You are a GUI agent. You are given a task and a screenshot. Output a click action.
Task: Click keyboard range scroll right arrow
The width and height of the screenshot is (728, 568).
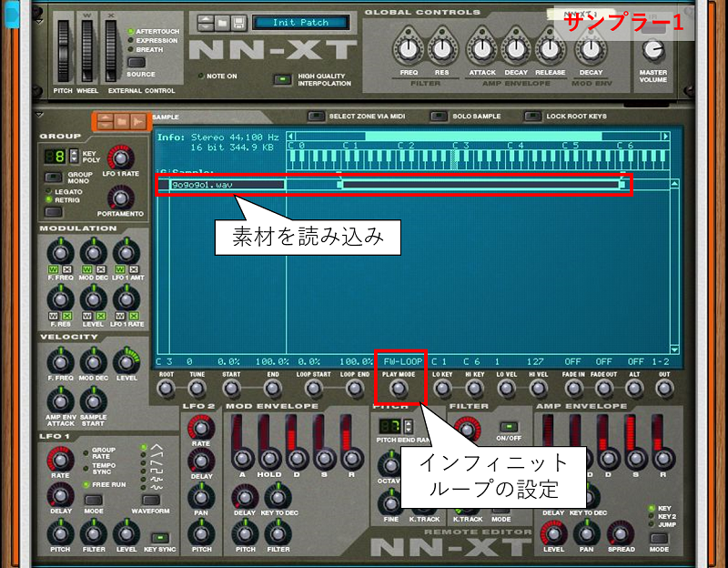(665, 136)
